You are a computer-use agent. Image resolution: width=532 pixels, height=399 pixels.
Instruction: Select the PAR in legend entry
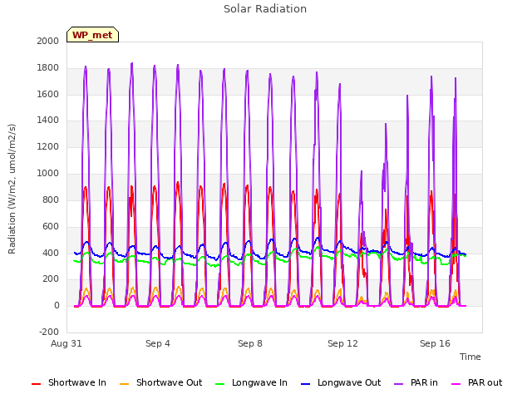(x=416, y=382)
